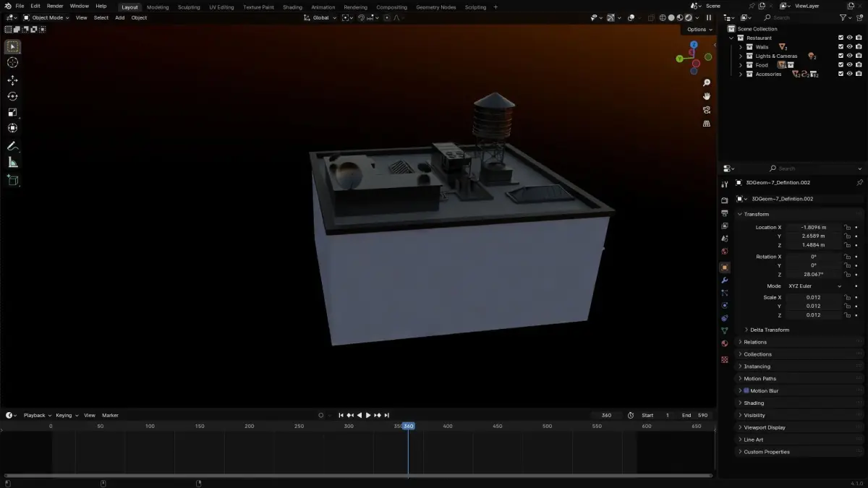This screenshot has height=488, width=868.
Task: Expand the Walls collection
Action: click(740, 47)
